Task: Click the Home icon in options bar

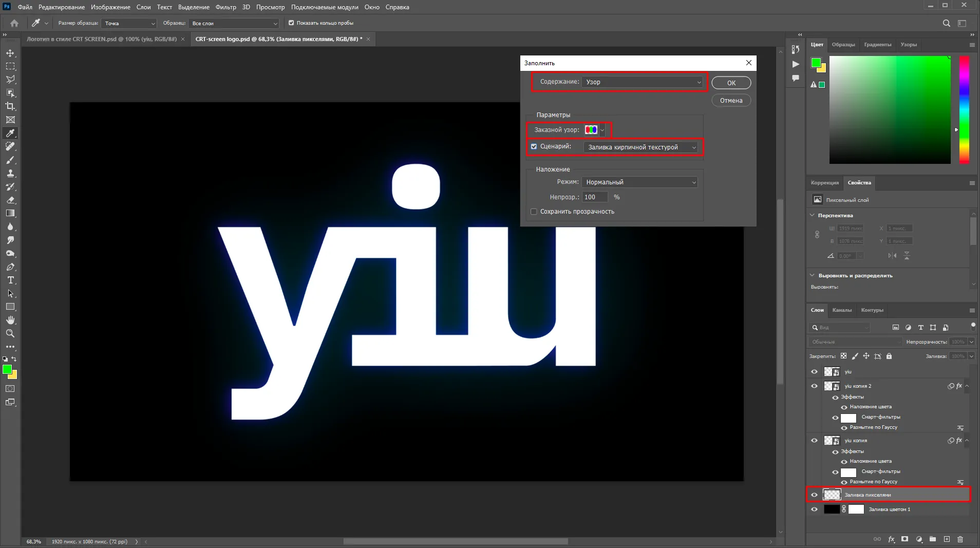Action: 14,23
